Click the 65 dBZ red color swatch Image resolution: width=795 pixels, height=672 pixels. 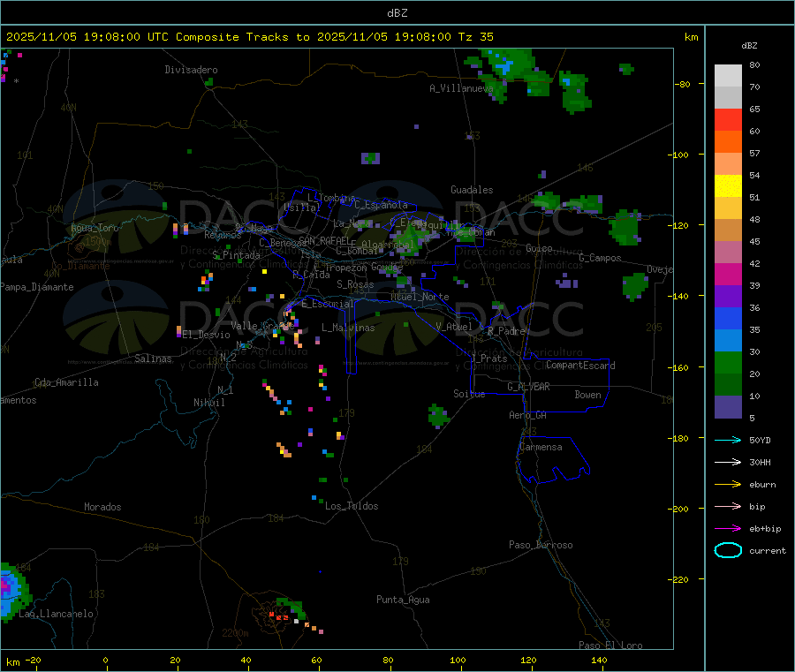[728, 119]
